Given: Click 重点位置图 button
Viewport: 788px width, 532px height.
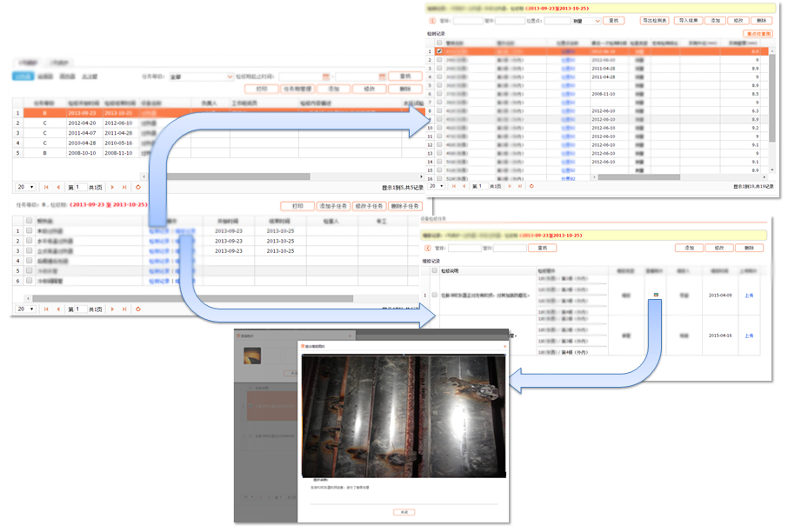Looking at the screenshot, I should (758, 34).
